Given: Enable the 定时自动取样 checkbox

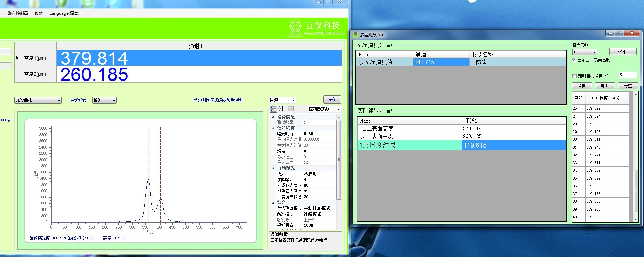Looking at the screenshot, I should click(x=575, y=76).
